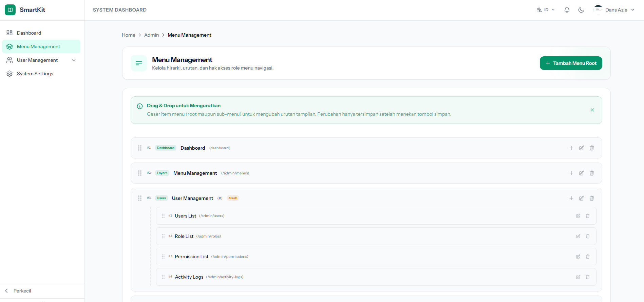
Task: Click the (/admin/activity-logs) path text
Action: [225, 277]
